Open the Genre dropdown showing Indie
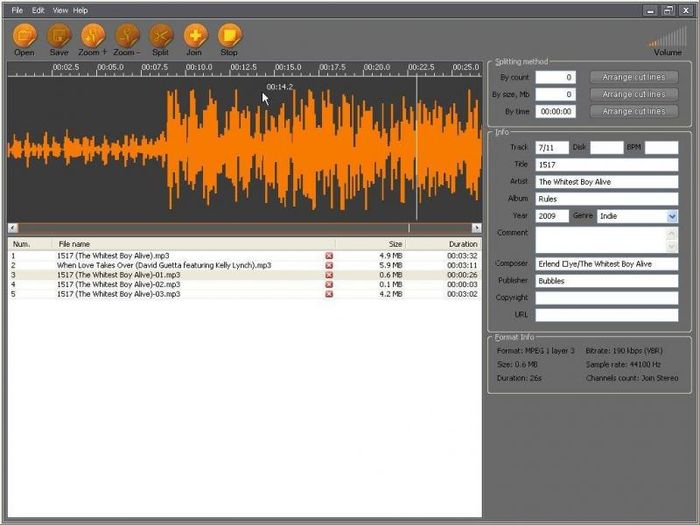The height and width of the screenshot is (525, 700). (x=672, y=216)
